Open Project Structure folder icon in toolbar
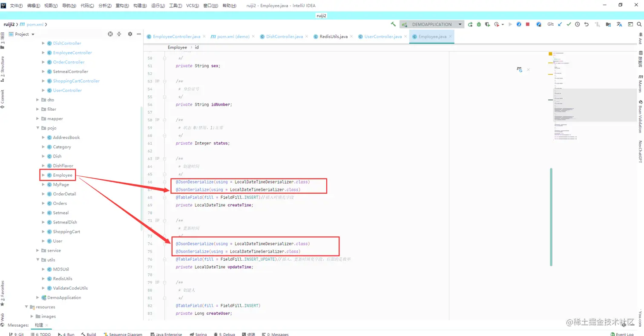Screen dimensions: 644x336 608,24
